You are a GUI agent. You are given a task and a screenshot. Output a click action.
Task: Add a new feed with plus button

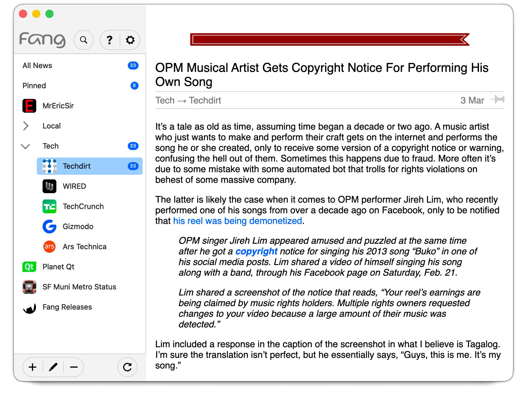click(x=33, y=367)
